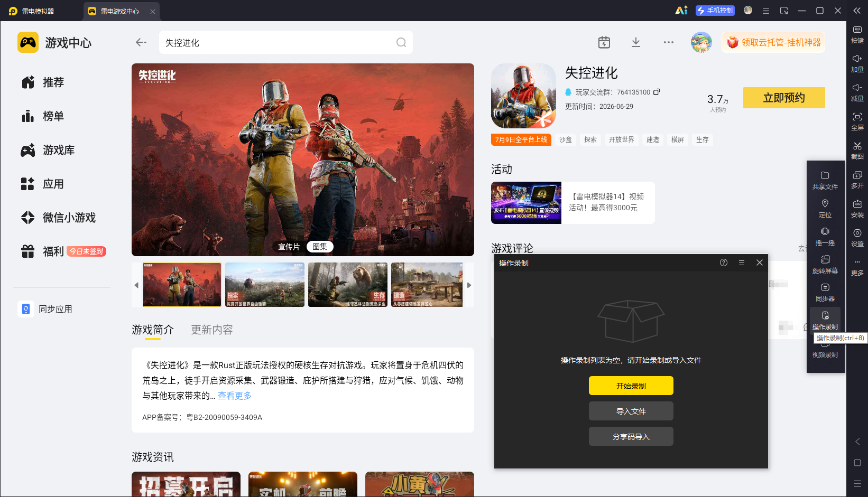The height and width of the screenshot is (497, 868).
Task: Click the 手机控制 phone control button
Action: 715,11
